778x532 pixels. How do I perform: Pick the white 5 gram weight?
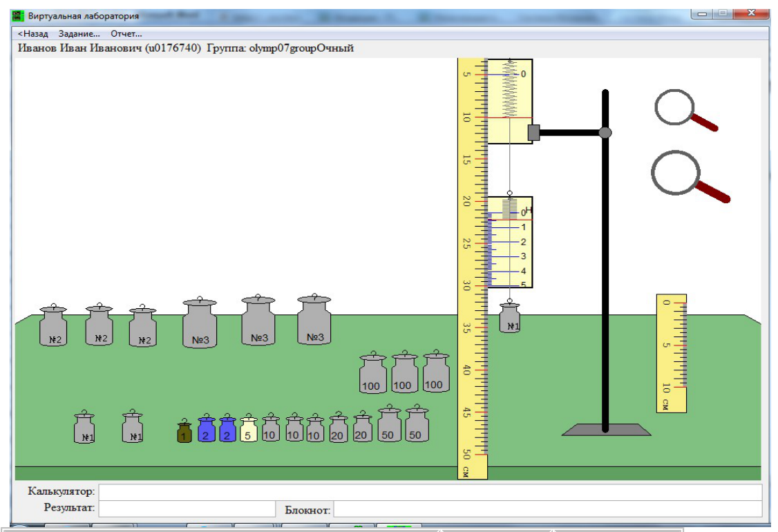pyautogui.click(x=249, y=428)
